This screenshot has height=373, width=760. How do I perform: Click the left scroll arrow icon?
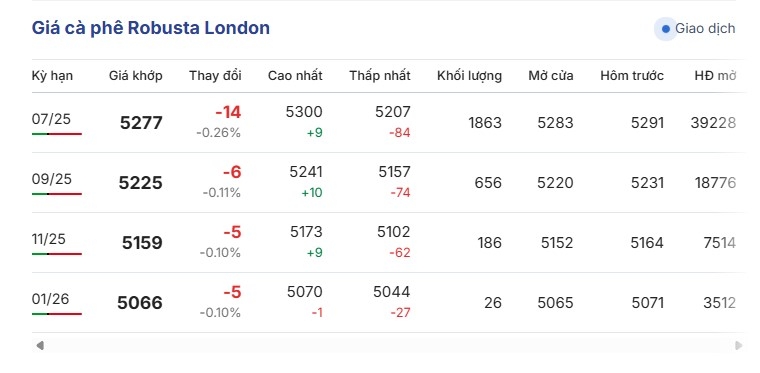click(x=40, y=345)
